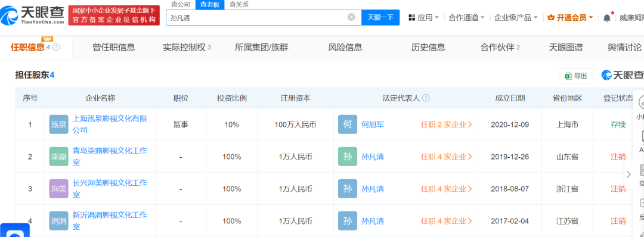The image size is (644, 237).
Task: Select the 查公司 search tab
Action: (x=180, y=5)
